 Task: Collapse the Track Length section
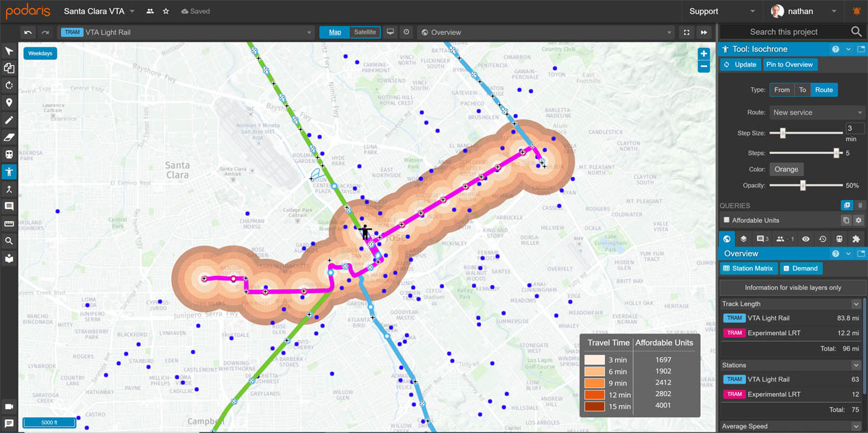856,304
